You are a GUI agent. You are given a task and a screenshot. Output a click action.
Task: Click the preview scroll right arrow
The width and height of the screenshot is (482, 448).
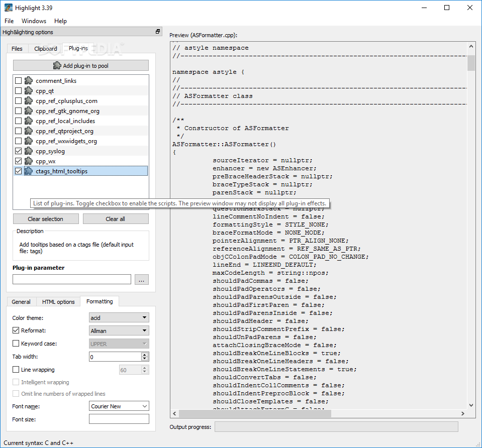click(463, 413)
